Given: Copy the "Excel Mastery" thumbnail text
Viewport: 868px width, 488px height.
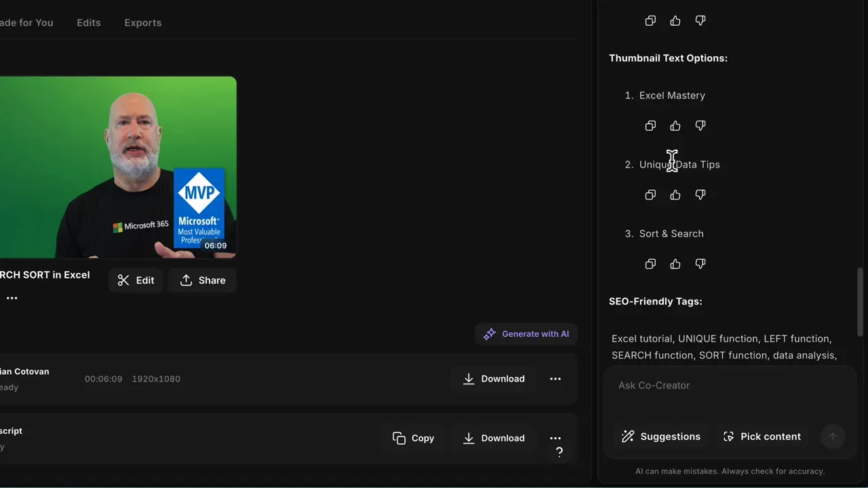Looking at the screenshot, I should 650,126.
